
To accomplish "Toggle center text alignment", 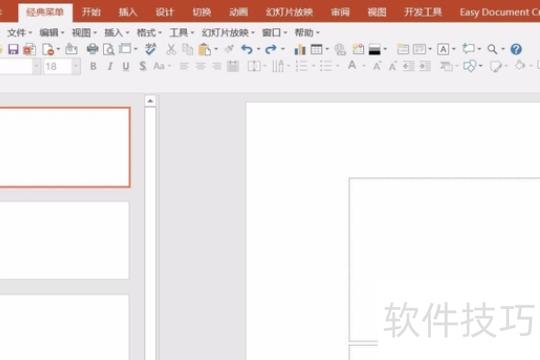I will point(200,66).
